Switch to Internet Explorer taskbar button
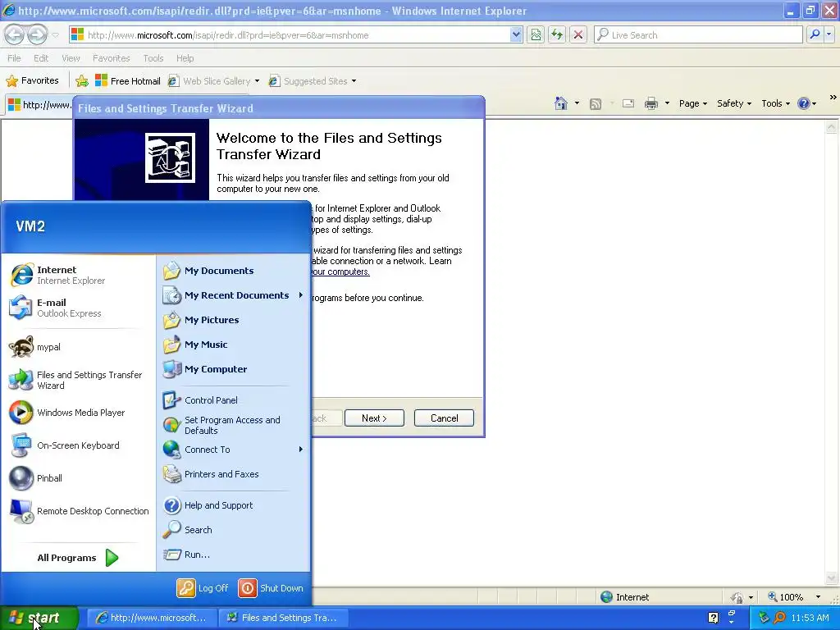Image resolution: width=840 pixels, height=630 pixels. click(x=152, y=618)
